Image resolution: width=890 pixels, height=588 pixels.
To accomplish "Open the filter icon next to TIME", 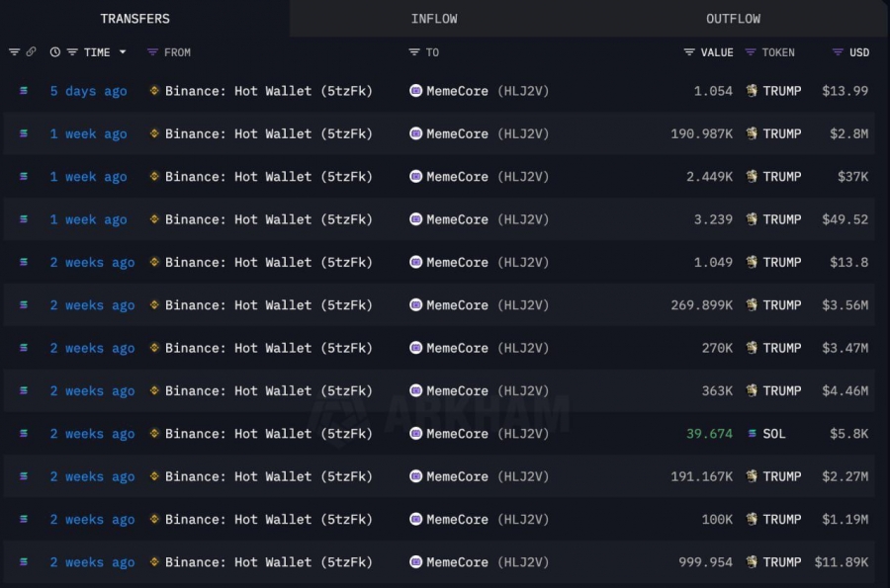I will 72,52.
